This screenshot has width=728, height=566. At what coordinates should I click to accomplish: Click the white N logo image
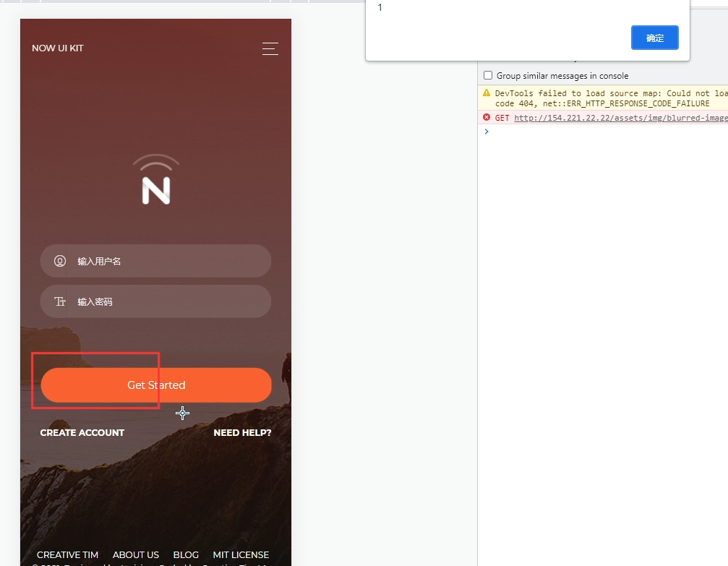(156, 179)
